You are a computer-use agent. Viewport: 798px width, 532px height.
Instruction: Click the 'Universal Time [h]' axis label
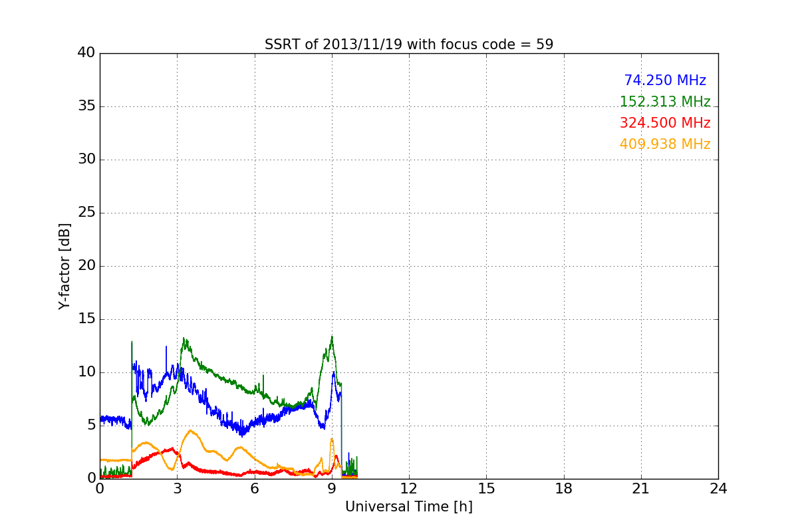tap(409, 507)
